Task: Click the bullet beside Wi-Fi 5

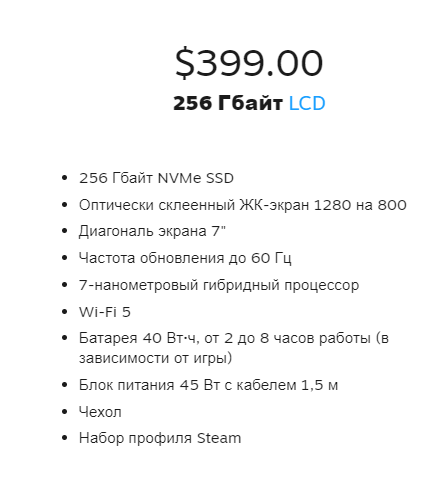Action: (x=65, y=312)
